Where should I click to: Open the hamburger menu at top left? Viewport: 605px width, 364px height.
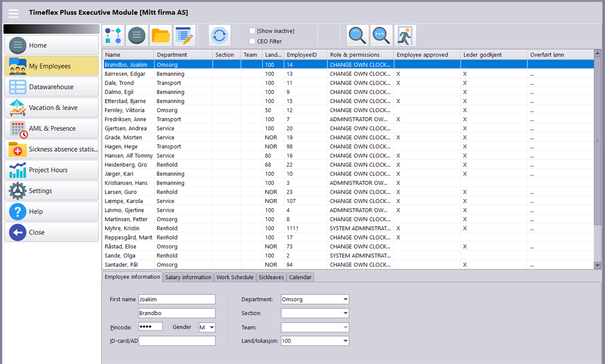(13, 12)
